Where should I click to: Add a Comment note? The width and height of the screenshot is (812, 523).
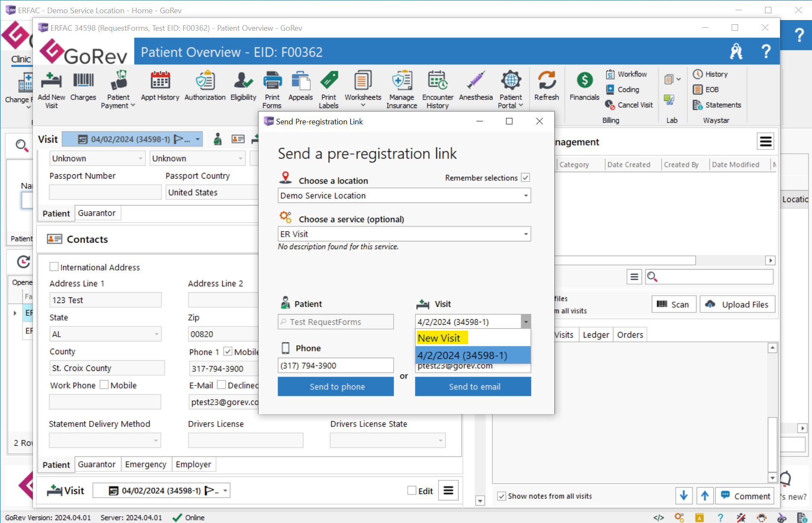click(x=745, y=496)
